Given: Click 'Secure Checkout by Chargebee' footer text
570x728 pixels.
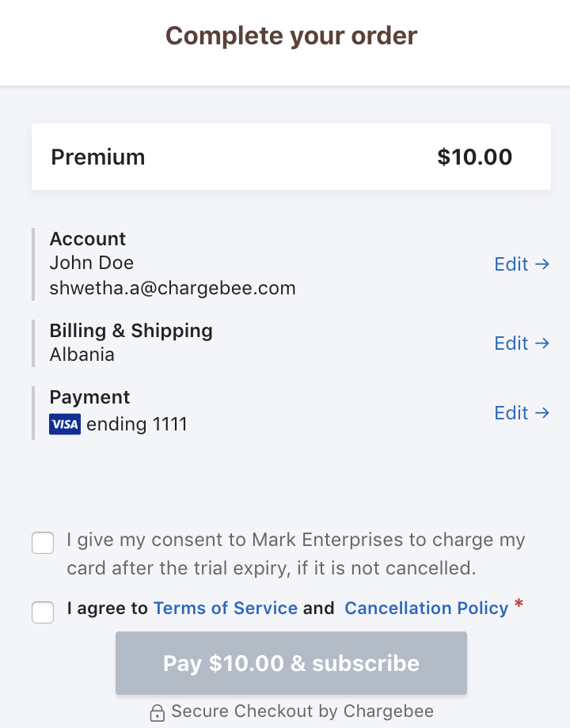Looking at the screenshot, I should 302,711.
